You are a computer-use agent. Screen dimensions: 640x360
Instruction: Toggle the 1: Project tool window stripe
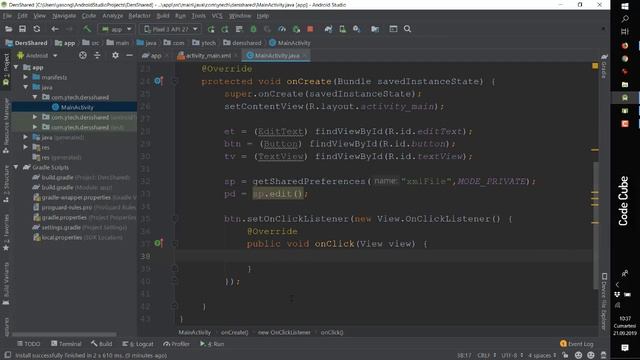6,69
